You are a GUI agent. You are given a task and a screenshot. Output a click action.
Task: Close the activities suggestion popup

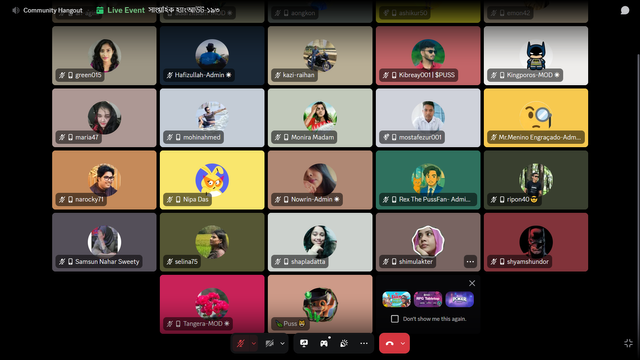click(x=472, y=283)
